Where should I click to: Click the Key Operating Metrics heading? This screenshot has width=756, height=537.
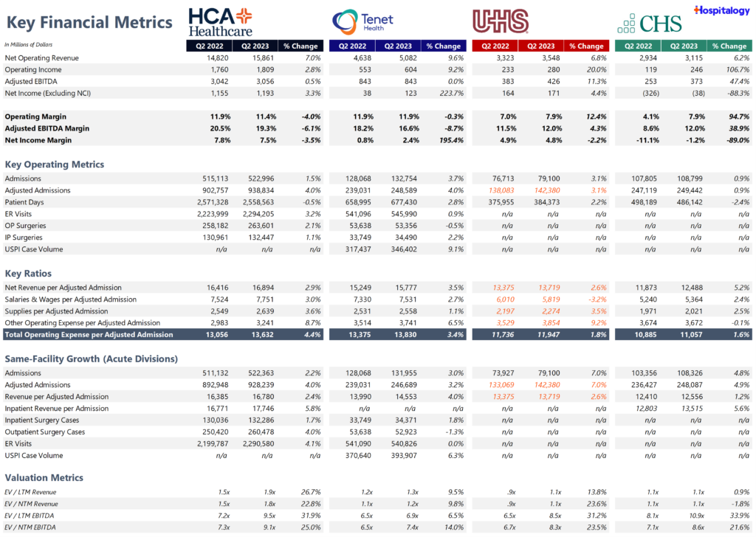coord(52,164)
